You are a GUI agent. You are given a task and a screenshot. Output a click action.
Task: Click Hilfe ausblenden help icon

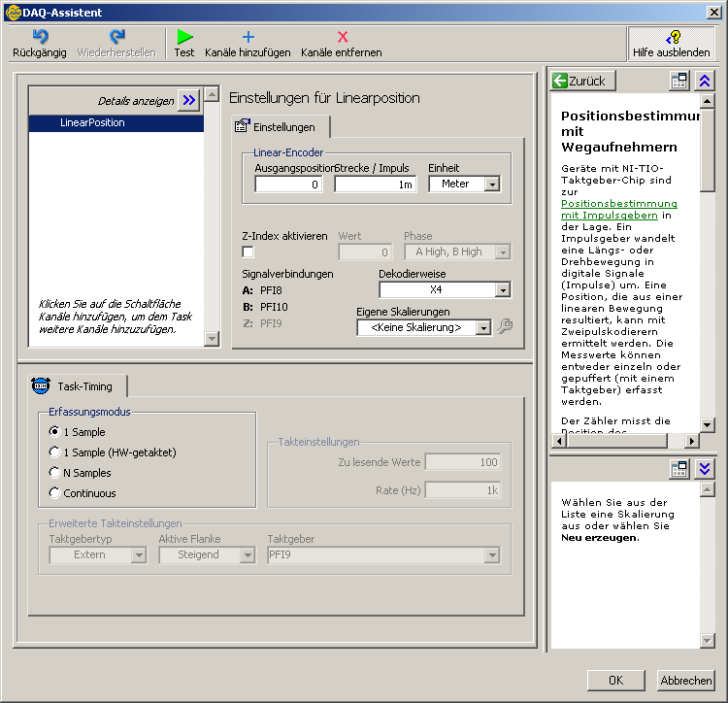(673, 37)
